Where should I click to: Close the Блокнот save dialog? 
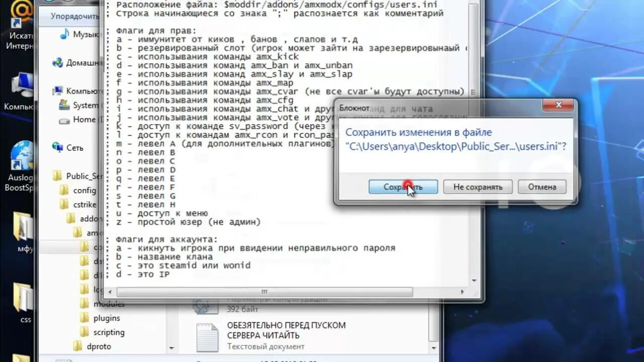[x=558, y=105]
